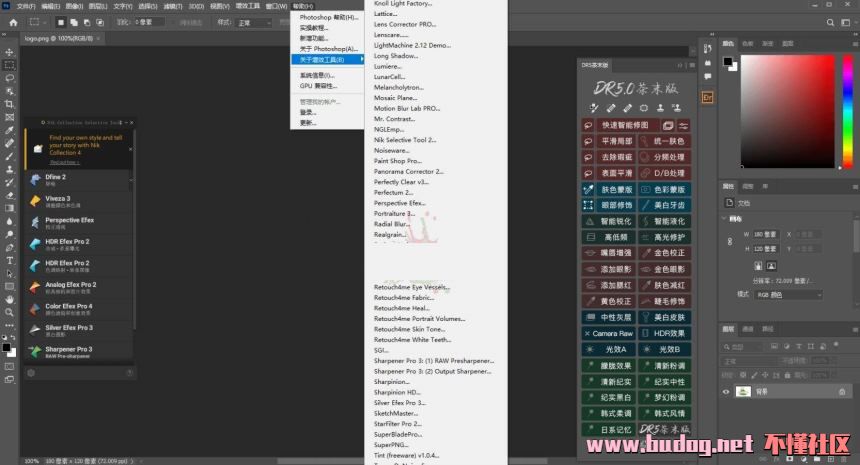The height and width of the screenshot is (465, 860).
Task: Pick the Lasso tool
Action: [9, 77]
